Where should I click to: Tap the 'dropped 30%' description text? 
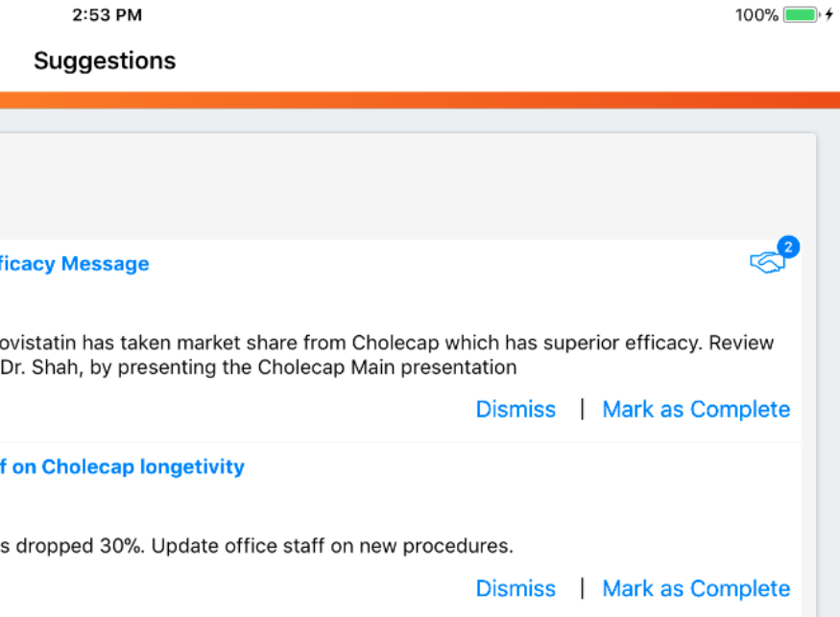(256, 546)
